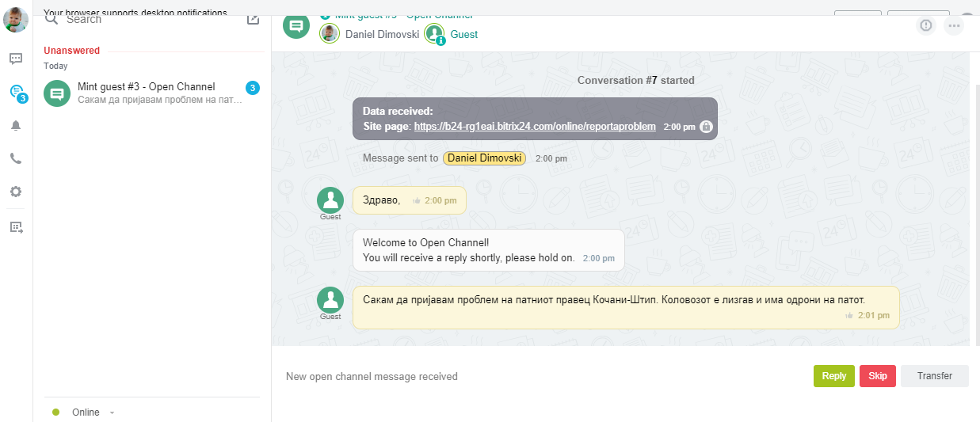Select Mint guest #3 conversation in list

click(151, 93)
